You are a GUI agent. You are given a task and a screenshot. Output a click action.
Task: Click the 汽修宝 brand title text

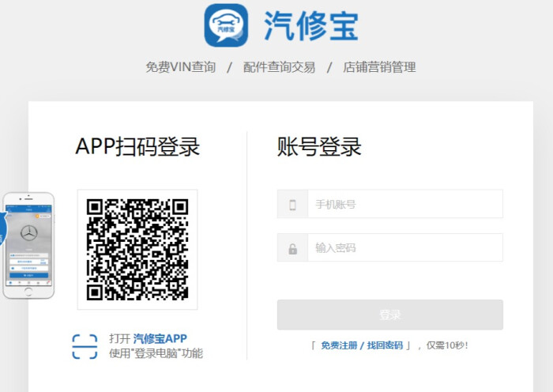coord(311,26)
